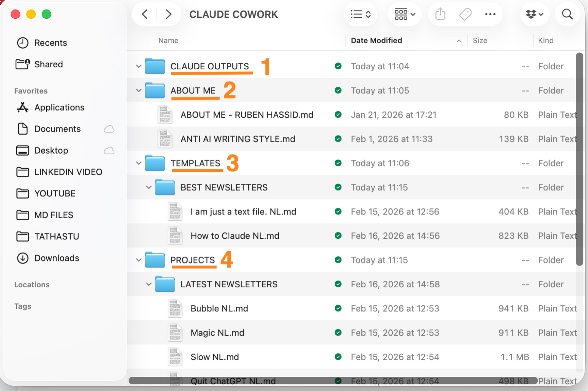588x391 pixels.
Task: Go forward with the right chevron button
Action: (168, 14)
